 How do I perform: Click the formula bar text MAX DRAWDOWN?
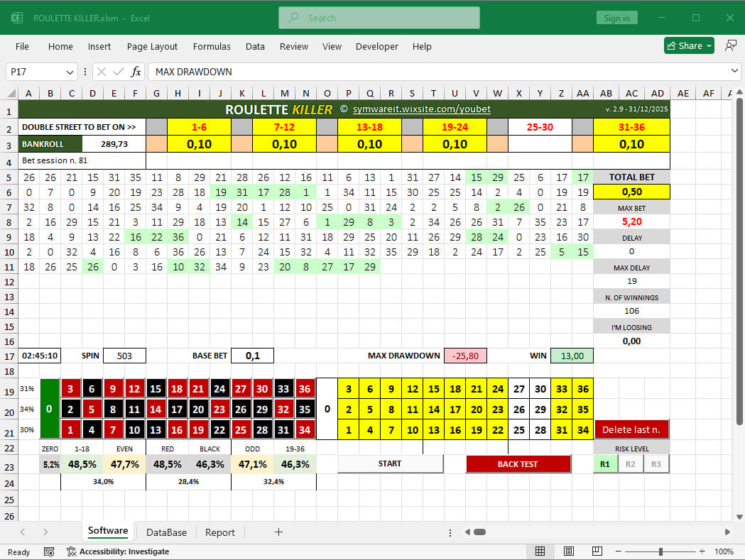[194, 72]
